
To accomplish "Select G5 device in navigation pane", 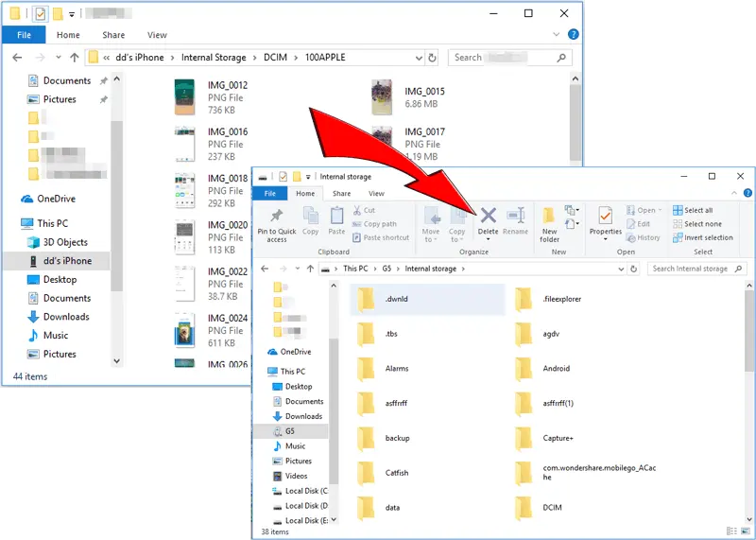I will pyautogui.click(x=290, y=431).
